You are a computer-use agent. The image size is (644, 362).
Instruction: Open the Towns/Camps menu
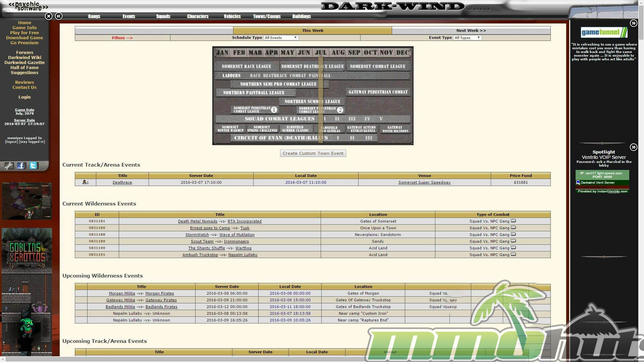267,16
